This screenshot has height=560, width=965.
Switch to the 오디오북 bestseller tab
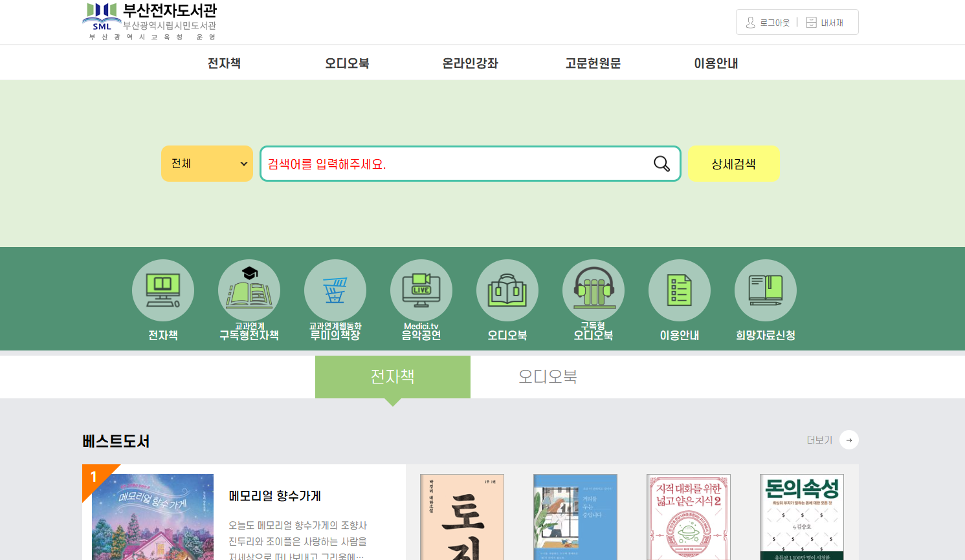pyautogui.click(x=548, y=377)
